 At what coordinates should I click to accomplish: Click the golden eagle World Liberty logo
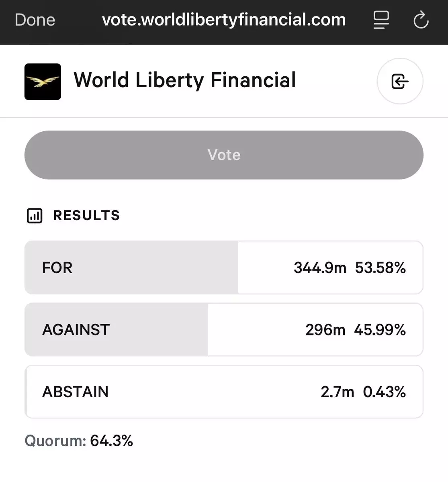click(x=43, y=82)
